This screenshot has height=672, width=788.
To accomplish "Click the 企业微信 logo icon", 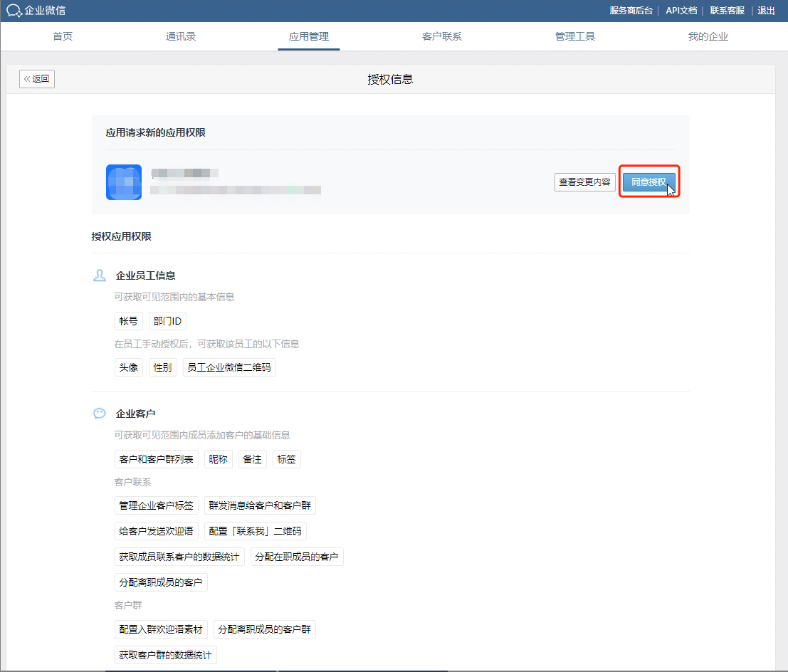I will point(14,11).
